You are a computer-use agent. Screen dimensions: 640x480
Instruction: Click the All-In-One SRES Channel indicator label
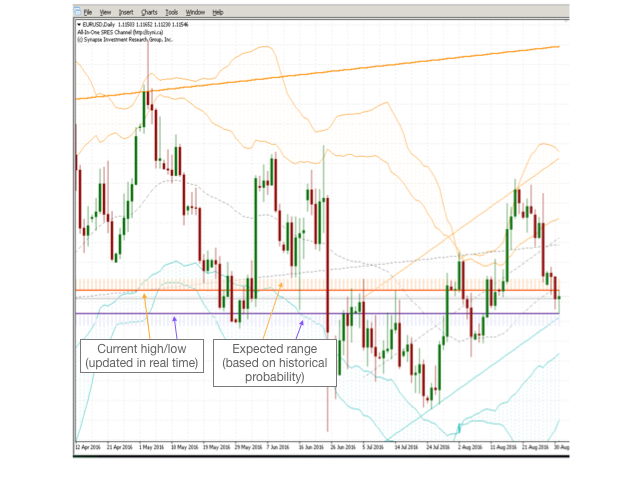coord(120,32)
